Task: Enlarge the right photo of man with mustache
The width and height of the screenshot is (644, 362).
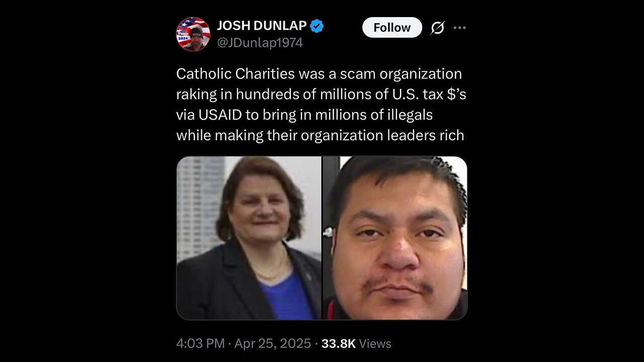Action: click(395, 238)
